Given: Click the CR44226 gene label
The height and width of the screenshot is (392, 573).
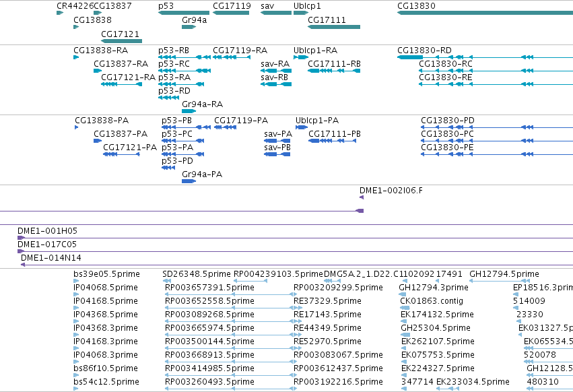Looking at the screenshot, I should pyautogui.click(x=75, y=6).
